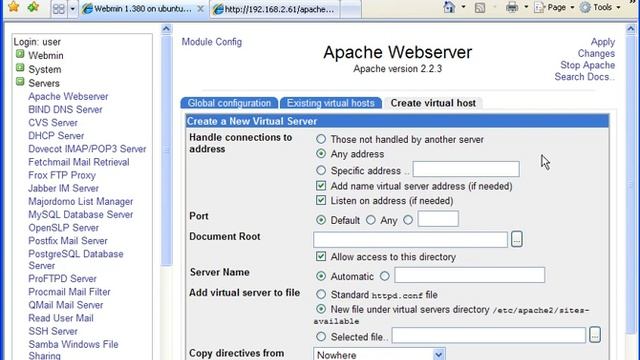Screen dimensions: 640x360
Task: Select the custom Server Name radio button
Action: tap(384, 276)
